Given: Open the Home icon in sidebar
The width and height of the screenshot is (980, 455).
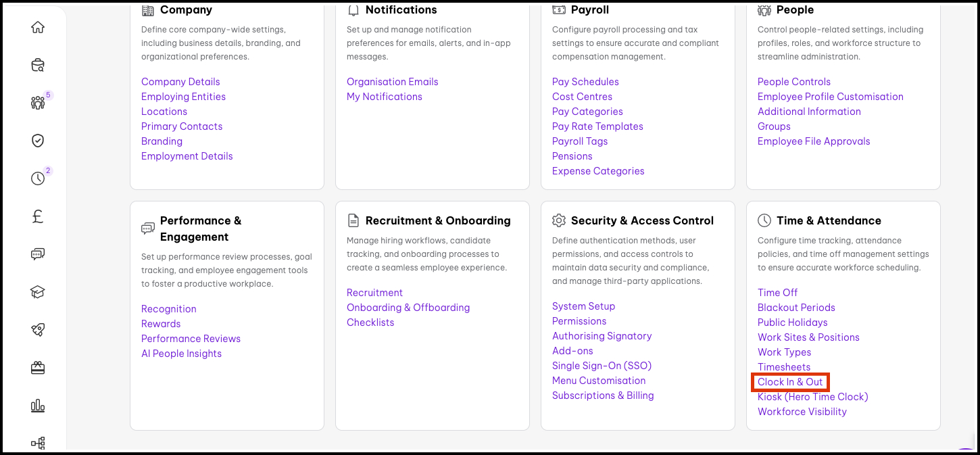Looking at the screenshot, I should tap(38, 28).
